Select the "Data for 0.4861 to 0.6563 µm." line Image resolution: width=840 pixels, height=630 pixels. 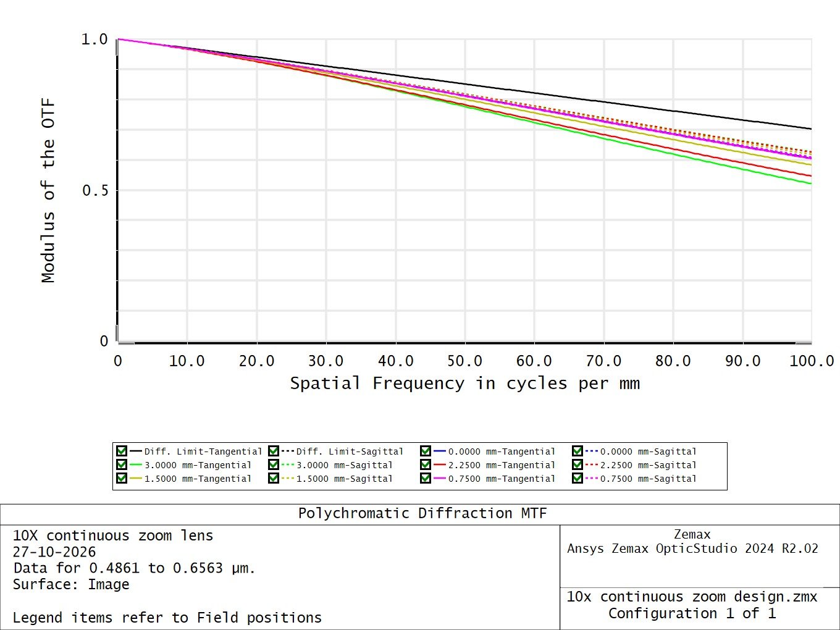click(134, 568)
